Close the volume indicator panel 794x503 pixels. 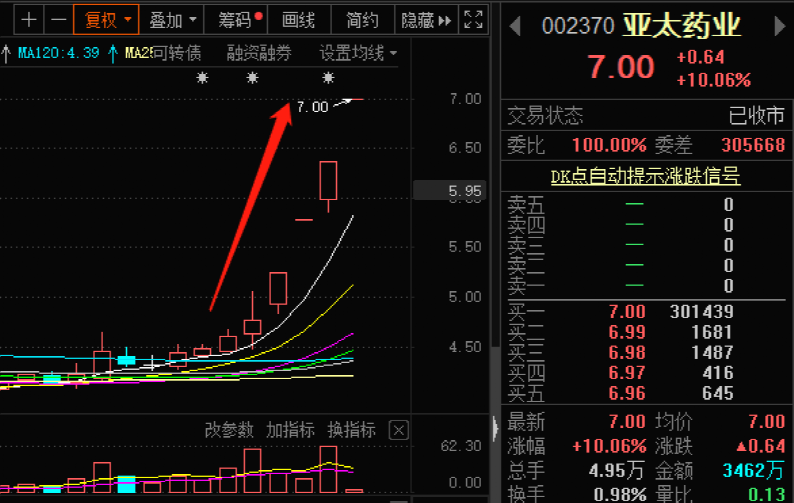click(399, 431)
